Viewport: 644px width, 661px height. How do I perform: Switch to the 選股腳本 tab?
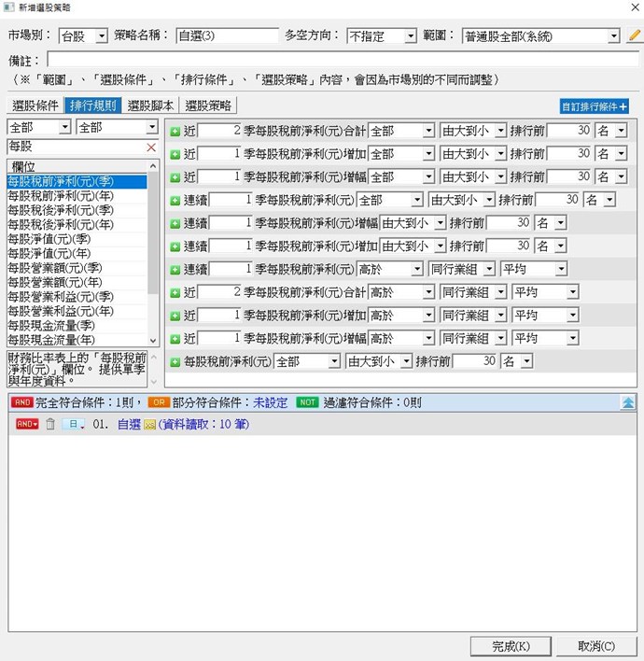click(151, 105)
